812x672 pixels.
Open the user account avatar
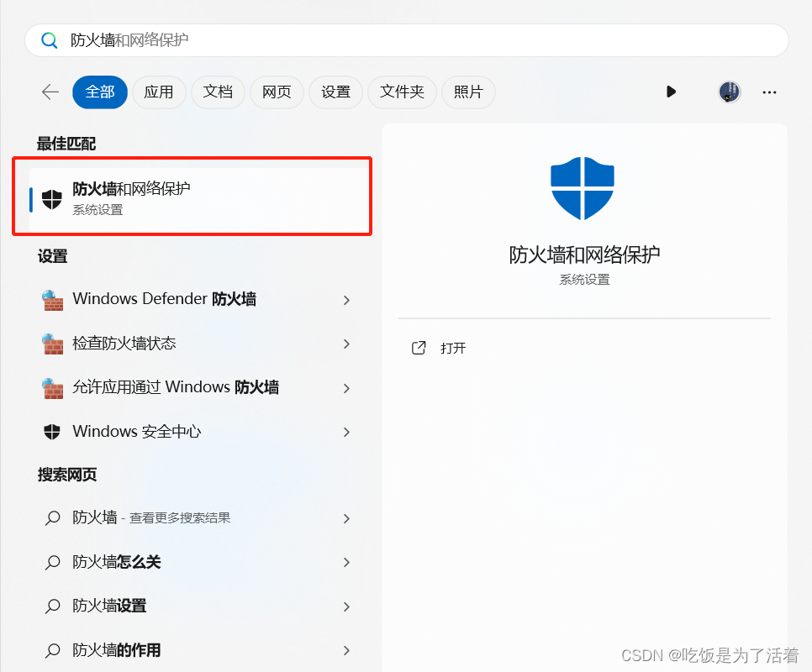tap(730, 92)
